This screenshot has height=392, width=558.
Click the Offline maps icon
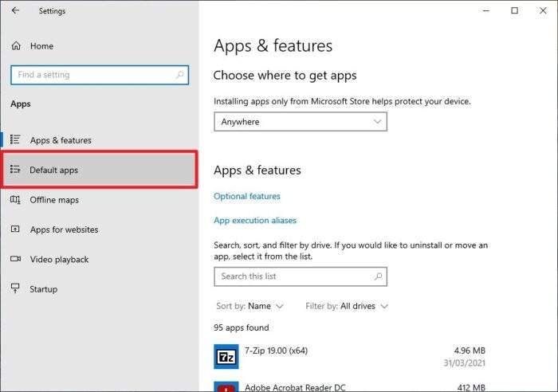click(x=15, y=199)
